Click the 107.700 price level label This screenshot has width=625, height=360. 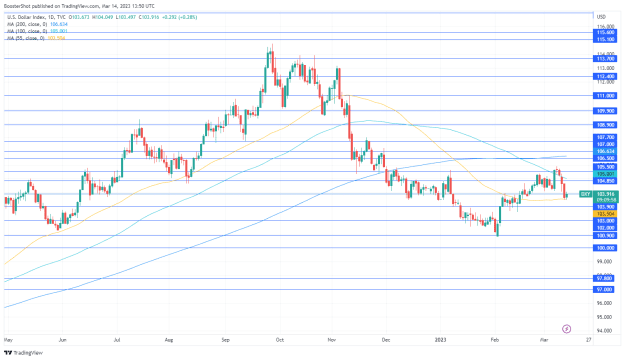[605, 137]
